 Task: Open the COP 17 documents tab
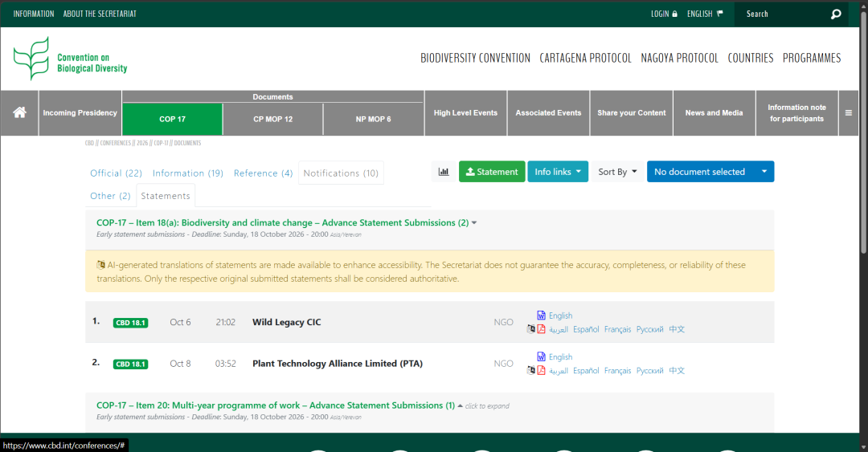172,119
